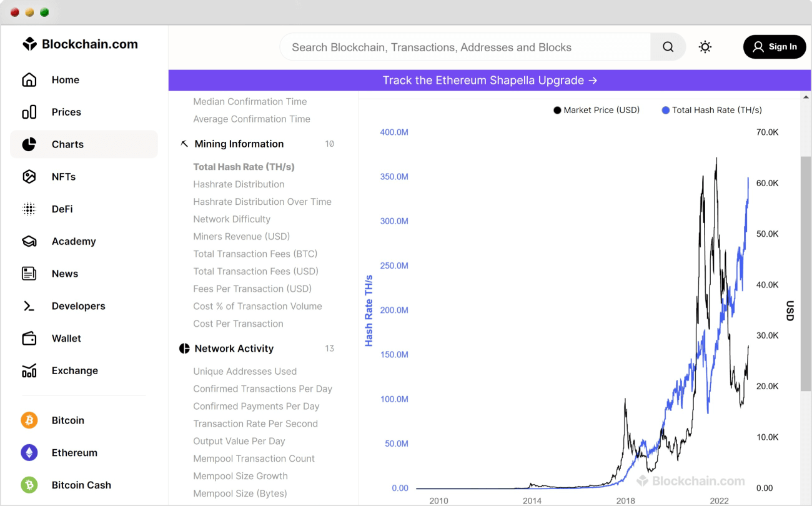Screen dimensions: 812x506
Task: Open the NFTs icon in sidebar
Action: (x=29, y=177)
